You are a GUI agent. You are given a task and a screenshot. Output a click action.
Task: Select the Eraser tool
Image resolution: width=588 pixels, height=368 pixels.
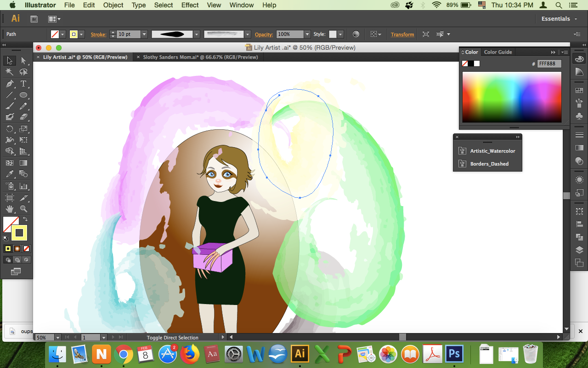pos(23,117)
